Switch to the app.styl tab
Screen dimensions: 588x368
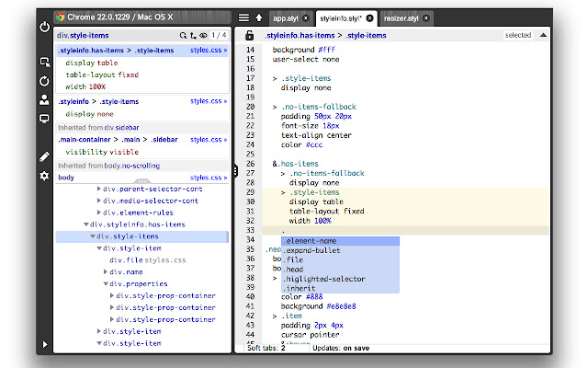click(x=286, y=18)
